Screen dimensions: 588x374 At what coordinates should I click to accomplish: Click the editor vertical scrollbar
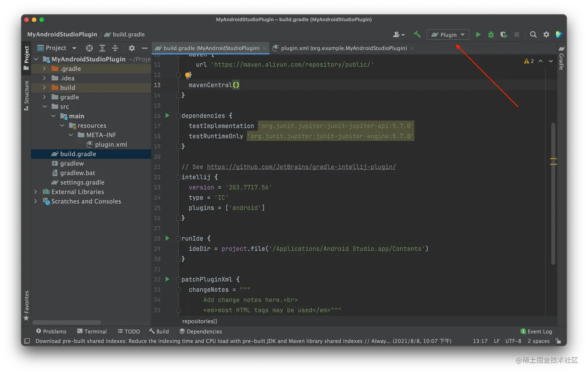click(x=553, y=194)
